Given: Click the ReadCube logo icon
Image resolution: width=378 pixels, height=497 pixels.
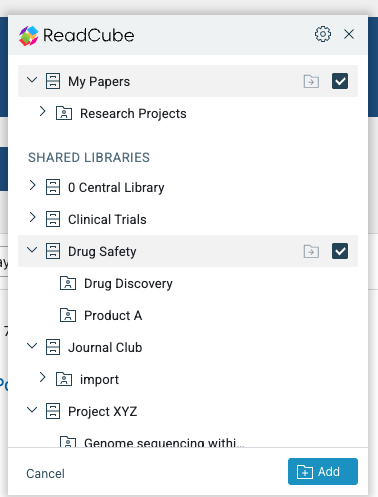Looking at the screenshot, I should pos(29,35).
